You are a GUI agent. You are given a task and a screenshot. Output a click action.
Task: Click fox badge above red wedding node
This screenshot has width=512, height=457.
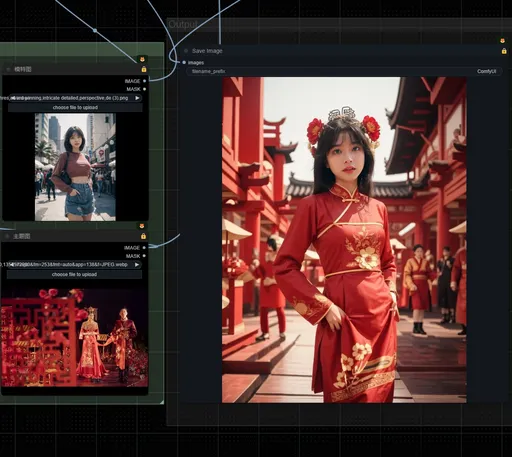[142, 226]
